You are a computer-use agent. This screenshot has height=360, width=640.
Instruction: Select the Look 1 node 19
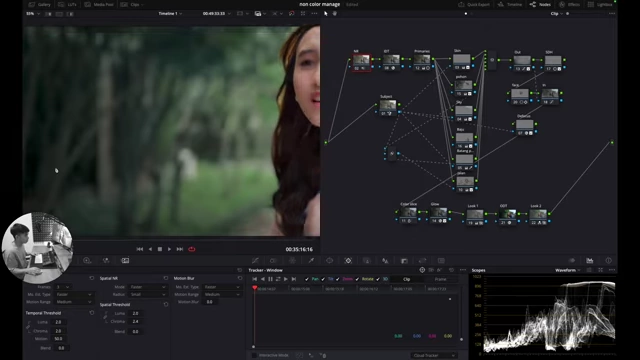point(475,216)
